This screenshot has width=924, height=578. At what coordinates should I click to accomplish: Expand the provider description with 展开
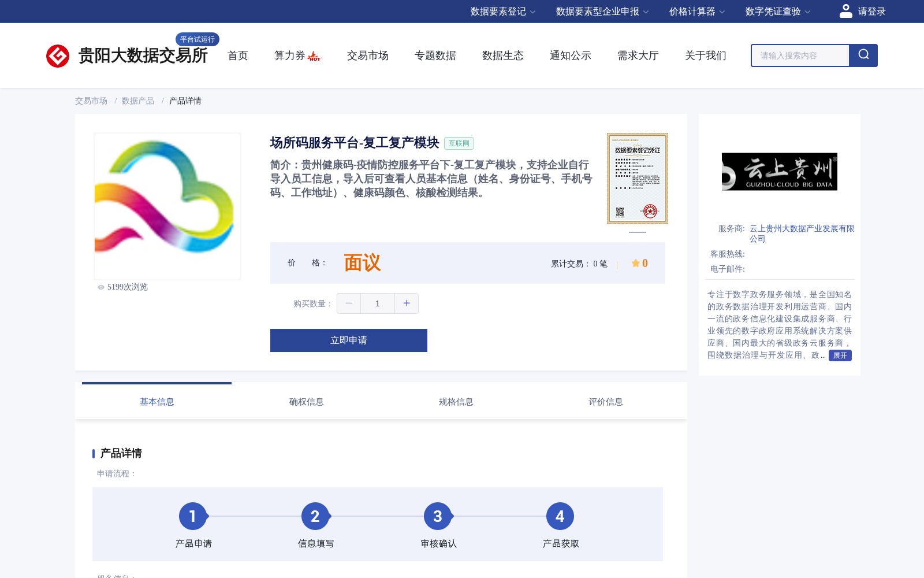click(x=840, y=355)
